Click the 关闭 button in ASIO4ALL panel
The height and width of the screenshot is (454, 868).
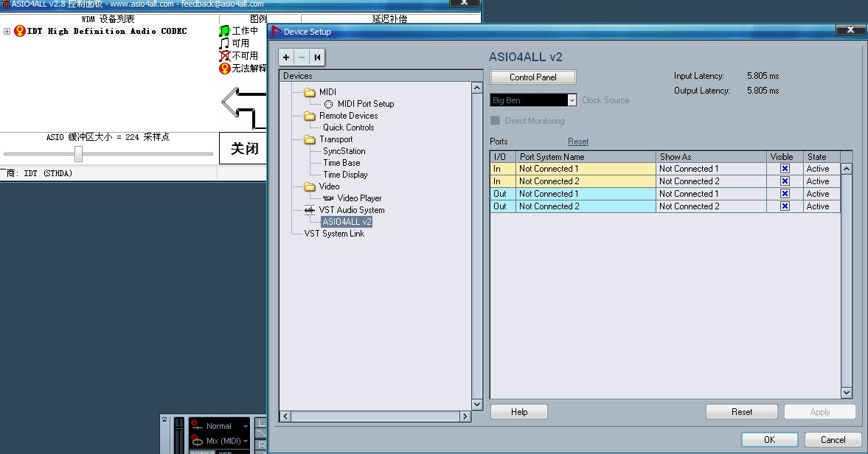coord(243,148)
